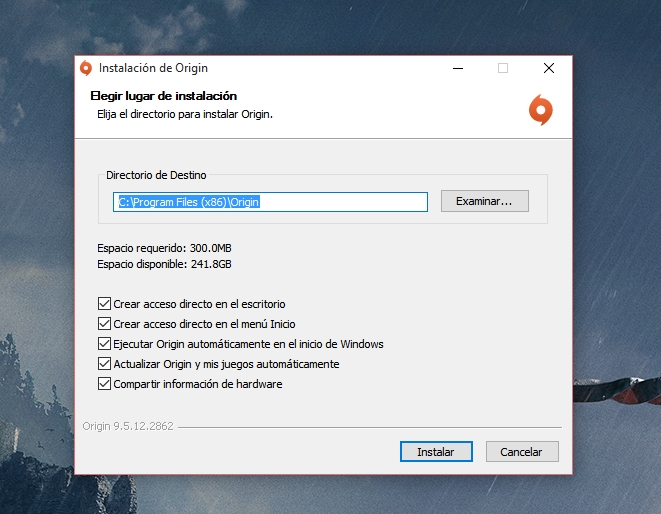
Task: Cancel setup with the Cancelar button
Action: [522, 452]
